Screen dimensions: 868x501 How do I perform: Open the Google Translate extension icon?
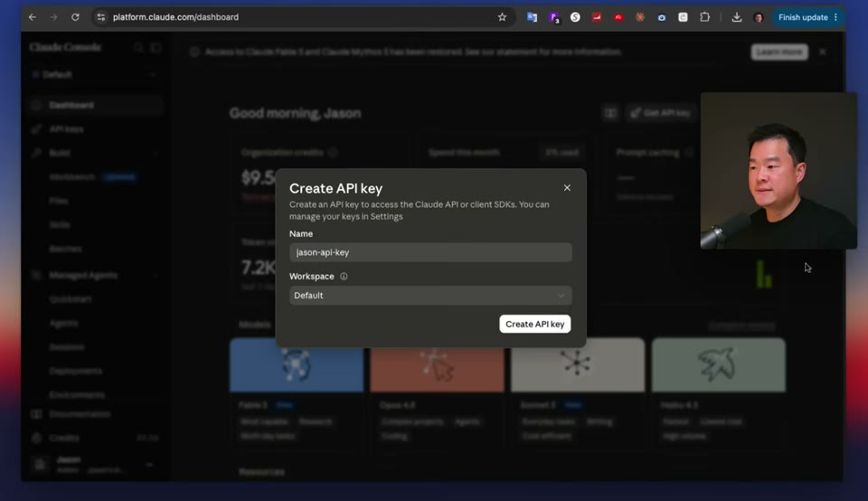coord(532,17)
